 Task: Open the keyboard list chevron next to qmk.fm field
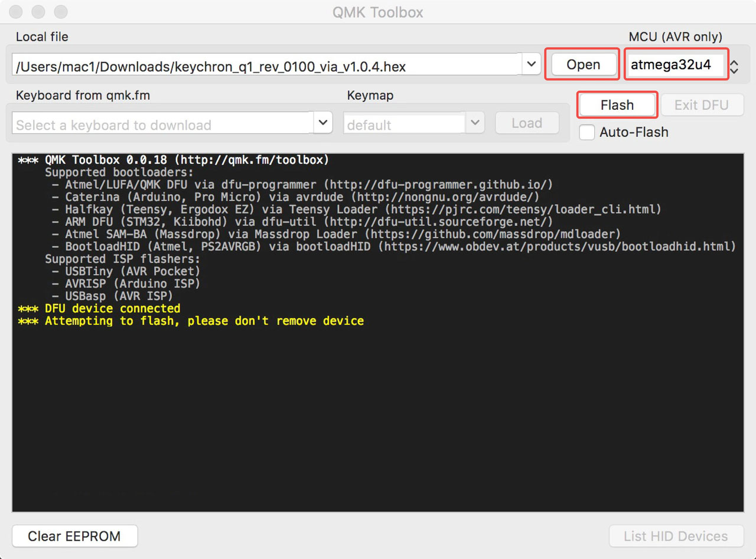tap(322, 123)
